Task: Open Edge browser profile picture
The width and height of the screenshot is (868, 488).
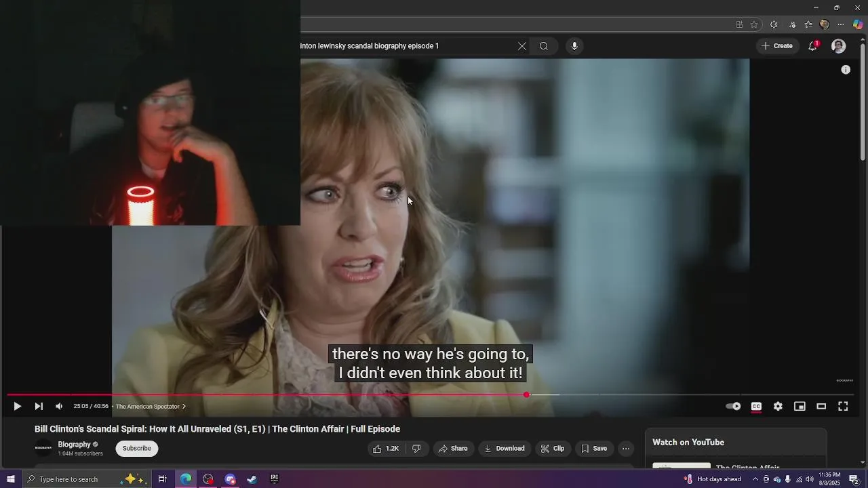Action: click(x=825, y=24)
